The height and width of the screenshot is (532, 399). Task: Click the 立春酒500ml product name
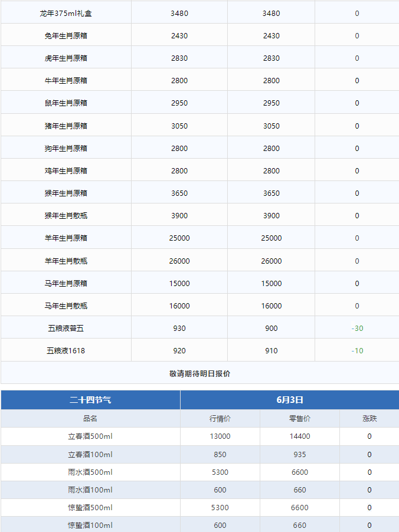[90, 436]
